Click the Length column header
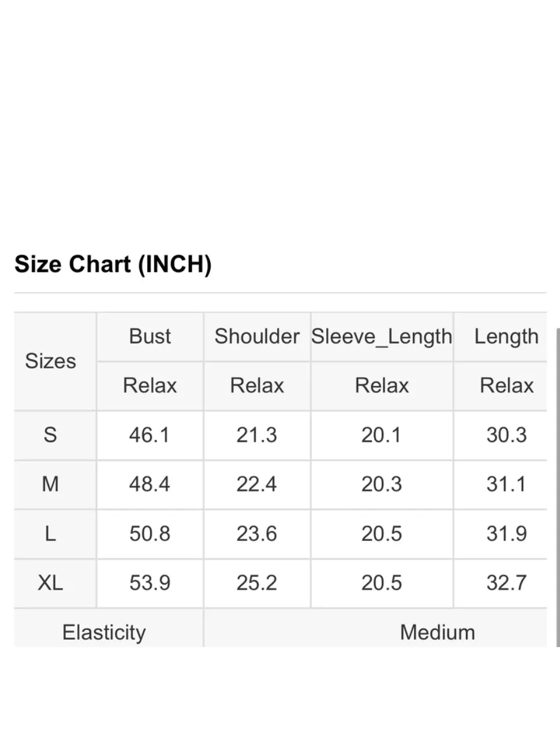Image resolution: width=560 pixels, height=740 pixels. (x=506, y=337)
